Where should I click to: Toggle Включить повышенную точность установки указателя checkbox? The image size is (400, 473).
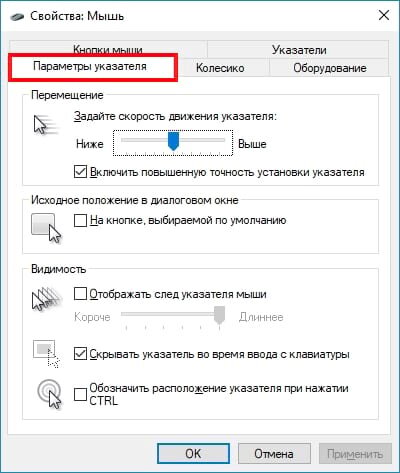(x=80, y=172)
